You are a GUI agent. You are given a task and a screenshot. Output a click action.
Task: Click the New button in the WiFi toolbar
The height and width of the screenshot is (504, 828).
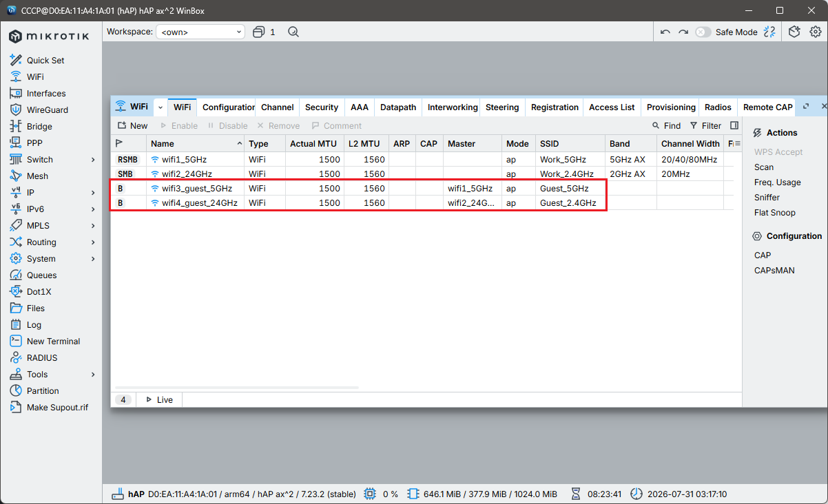tap(132, 125)
